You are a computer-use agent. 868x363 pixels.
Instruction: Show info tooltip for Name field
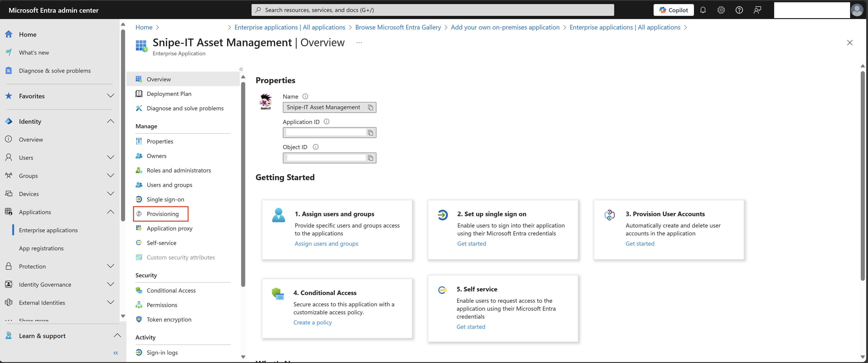click(x=305, y=96)
